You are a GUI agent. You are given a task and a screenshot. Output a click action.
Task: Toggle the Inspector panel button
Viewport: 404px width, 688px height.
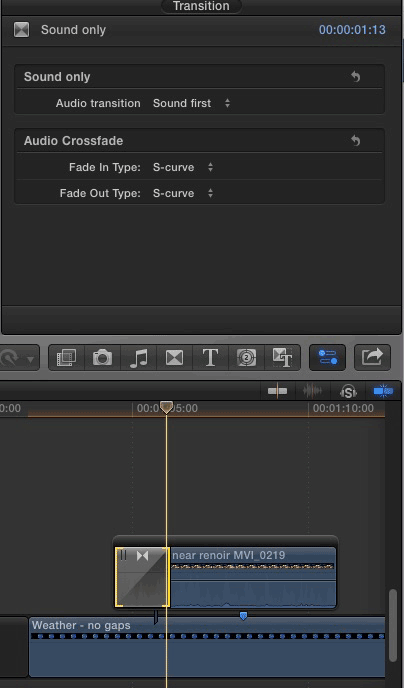coord(328,358)
